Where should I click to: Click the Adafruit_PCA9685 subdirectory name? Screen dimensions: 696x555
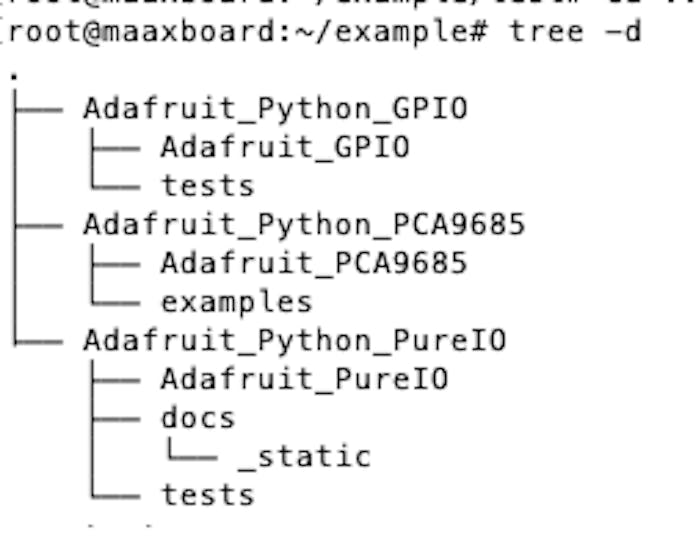[x=314, y=263]
